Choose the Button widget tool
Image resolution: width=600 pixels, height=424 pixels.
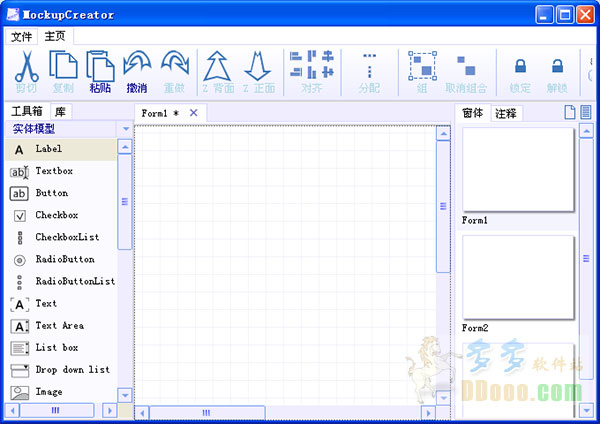coord(61,193)
